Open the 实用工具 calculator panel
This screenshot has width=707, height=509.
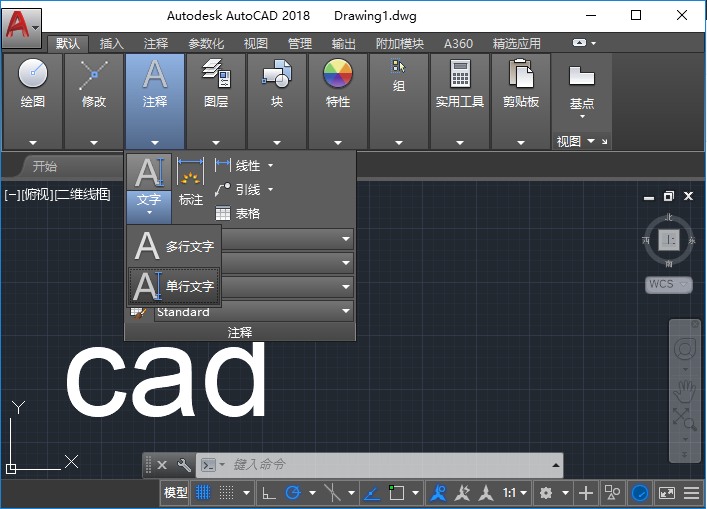point(459,101)
